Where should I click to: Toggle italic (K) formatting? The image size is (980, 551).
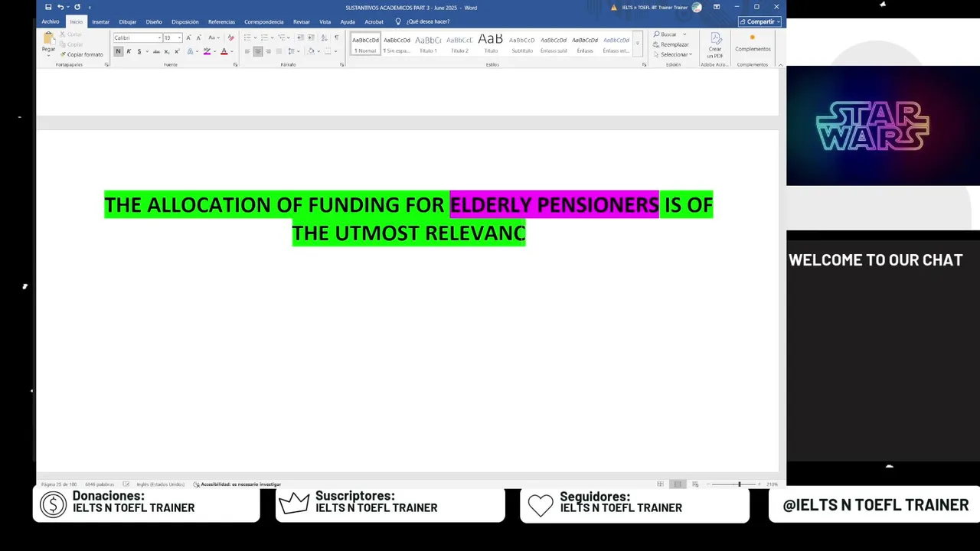[x=129, y=51]
